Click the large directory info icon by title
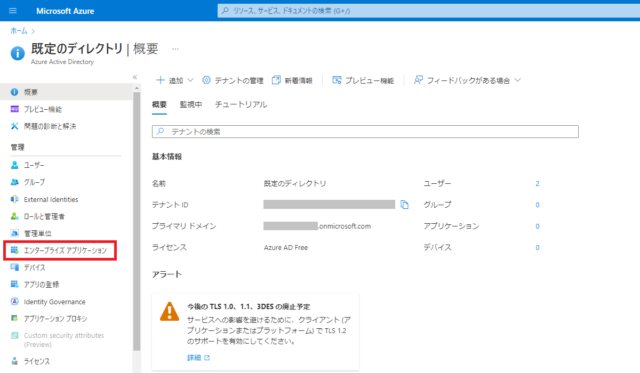The image size is (640, 373). point(18,53)
